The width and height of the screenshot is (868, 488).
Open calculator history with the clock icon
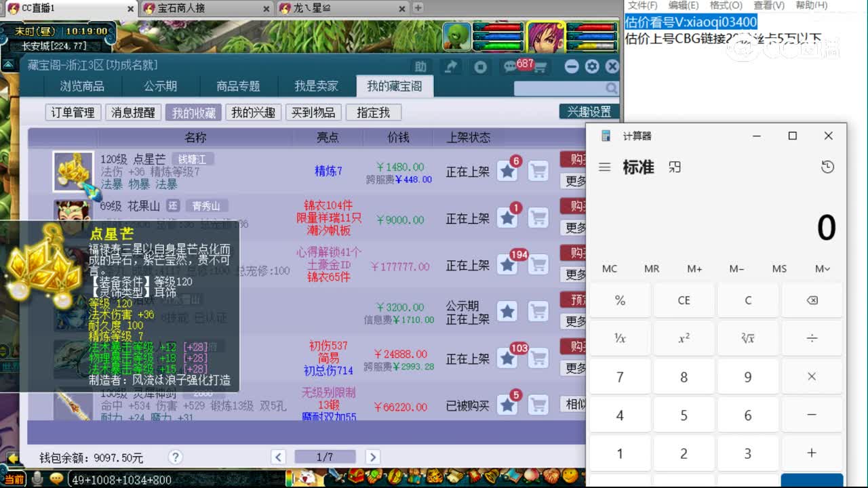[827, 167]
